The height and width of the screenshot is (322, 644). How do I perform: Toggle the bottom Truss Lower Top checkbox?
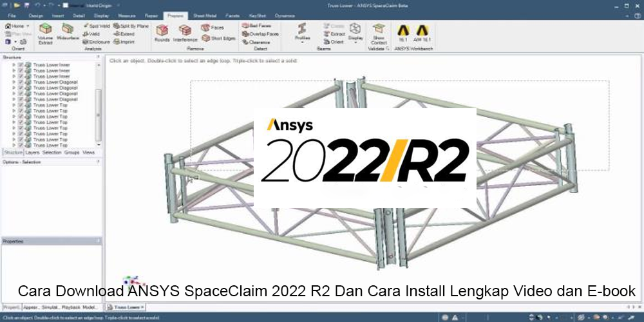pyautogui.click(x=21, y=146)
